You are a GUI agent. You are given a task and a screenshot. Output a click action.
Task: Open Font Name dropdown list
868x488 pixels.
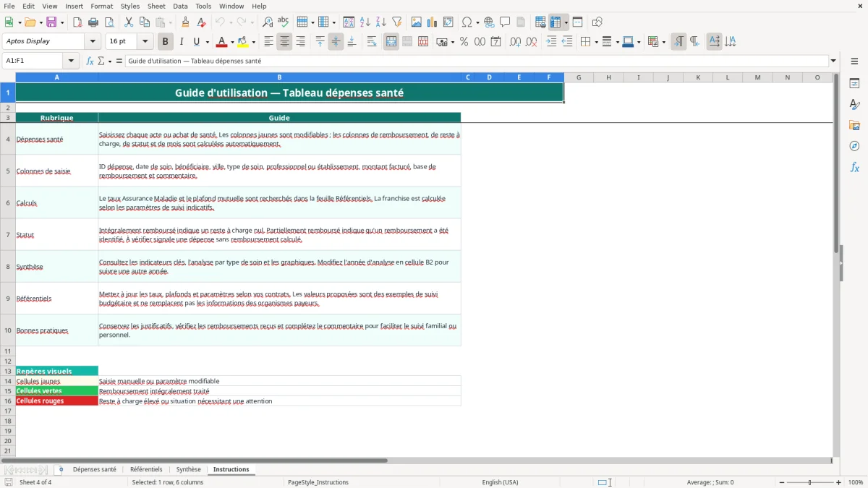coord(91,41)
